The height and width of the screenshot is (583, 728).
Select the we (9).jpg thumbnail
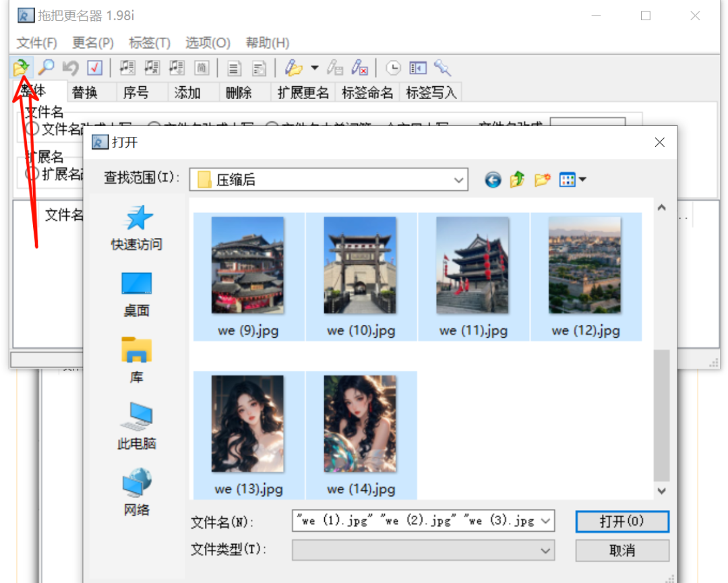(x=248, y=277)
